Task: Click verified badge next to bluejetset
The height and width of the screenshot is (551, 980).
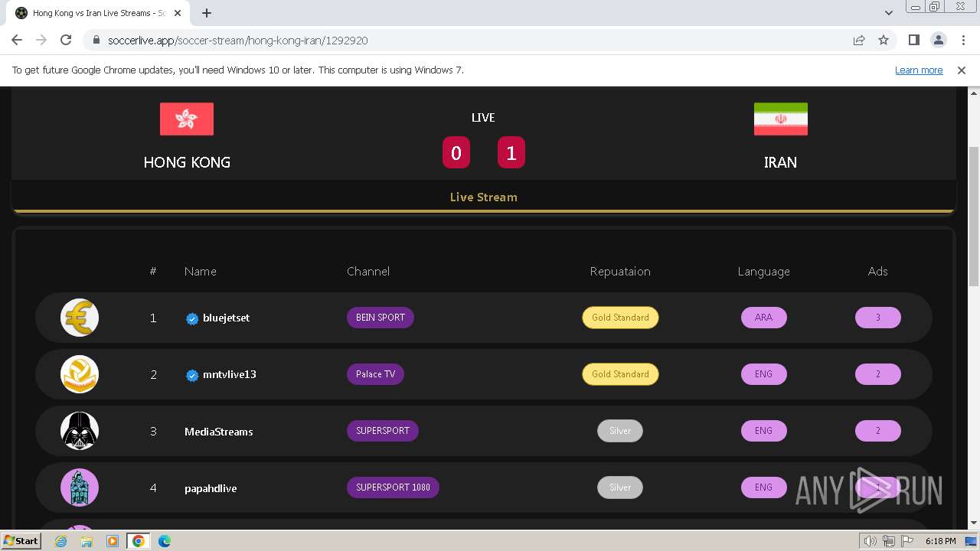Action: pos(192,318)
